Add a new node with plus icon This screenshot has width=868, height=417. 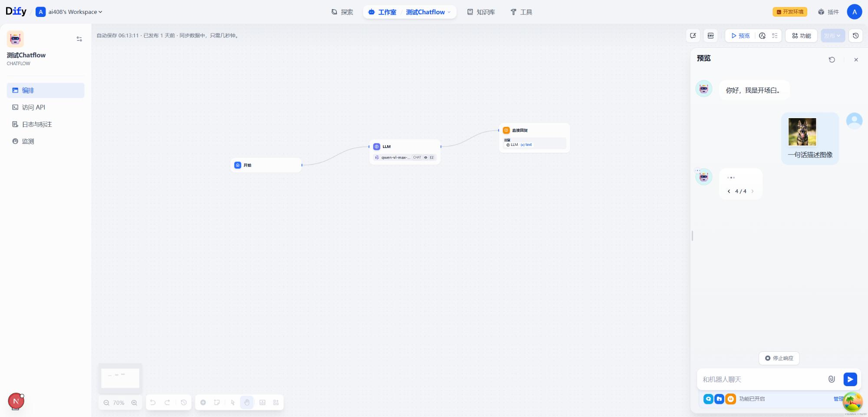coord(203,403)
